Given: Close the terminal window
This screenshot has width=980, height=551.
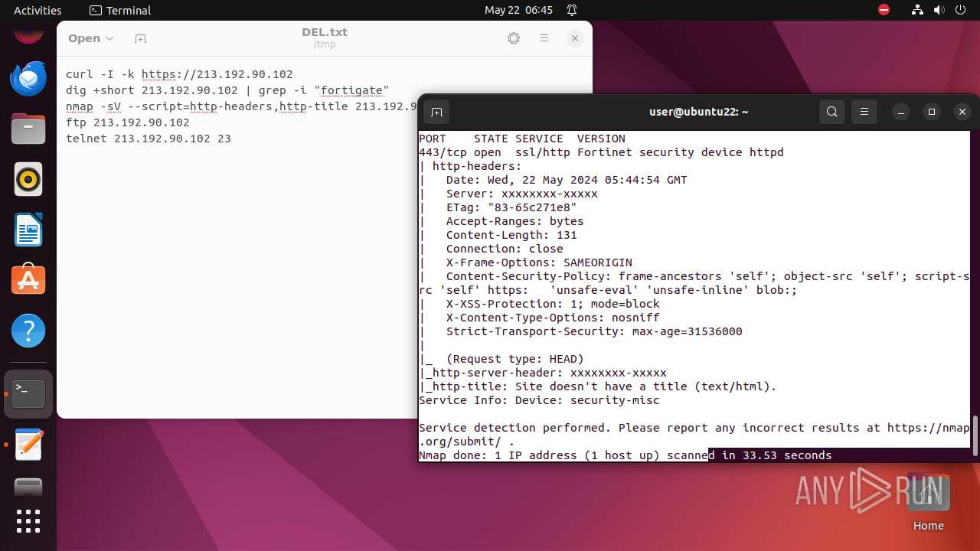Looking at the screenshot, I should click(962, 112).
